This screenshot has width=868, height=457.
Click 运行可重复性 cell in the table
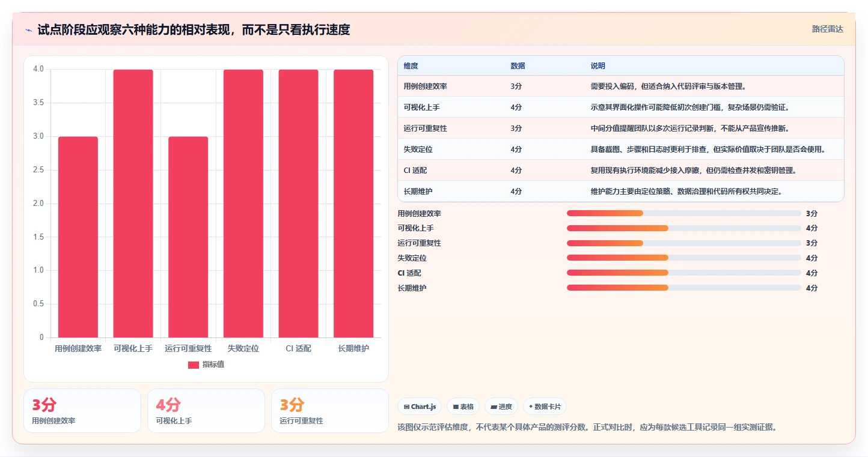click(426, 129)
